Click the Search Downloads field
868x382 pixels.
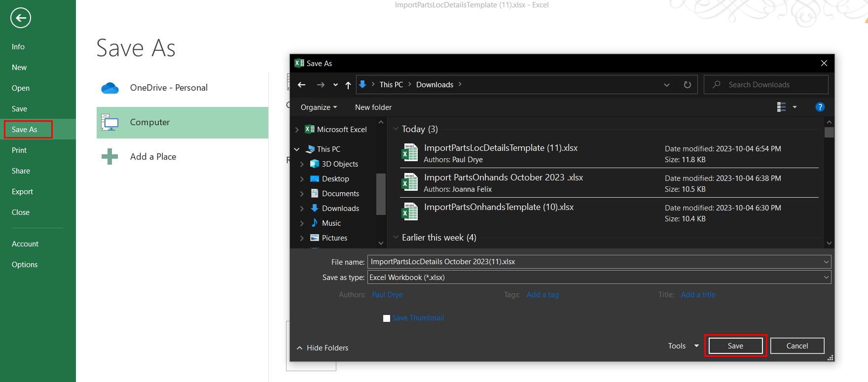point(766,85)
